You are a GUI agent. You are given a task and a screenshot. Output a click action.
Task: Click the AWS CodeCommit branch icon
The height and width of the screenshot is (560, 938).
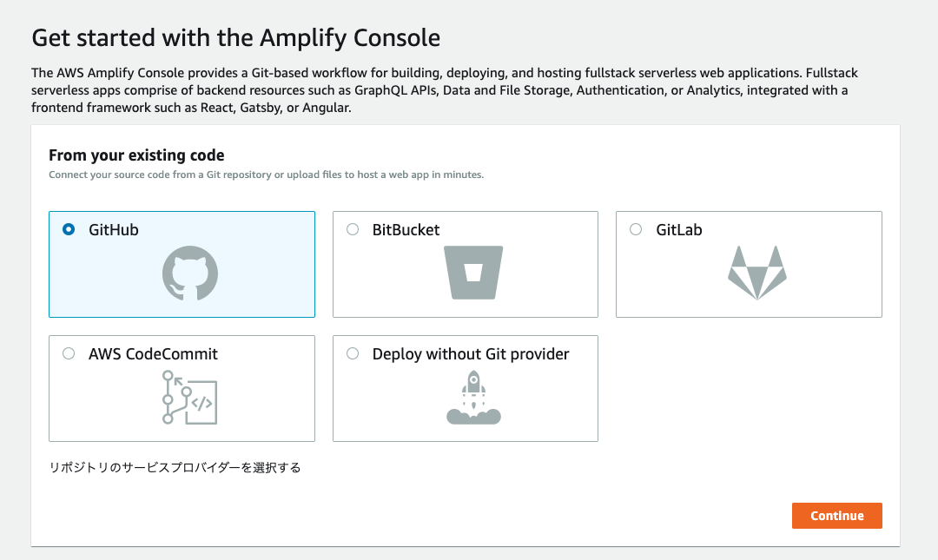tap(190, 397)
